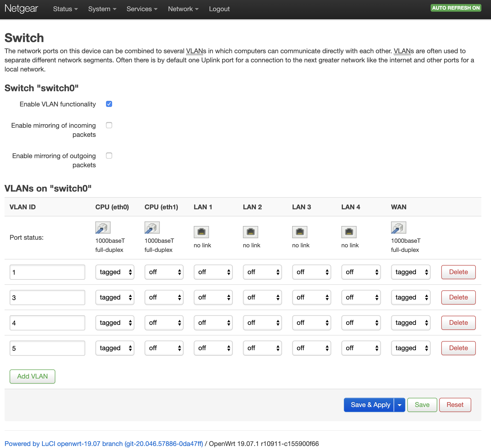Open CPU (eth1) dropdown for VLAN 5
The width and height of the screenshot is (491, 448).
[x=164, y=348]
